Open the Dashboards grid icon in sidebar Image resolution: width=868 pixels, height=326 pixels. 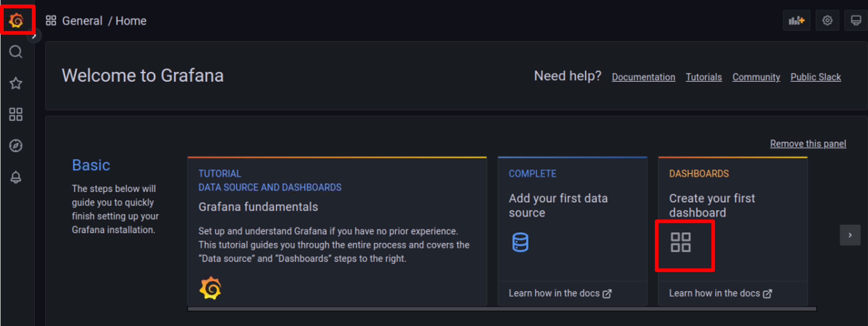[x=16, y=114]
